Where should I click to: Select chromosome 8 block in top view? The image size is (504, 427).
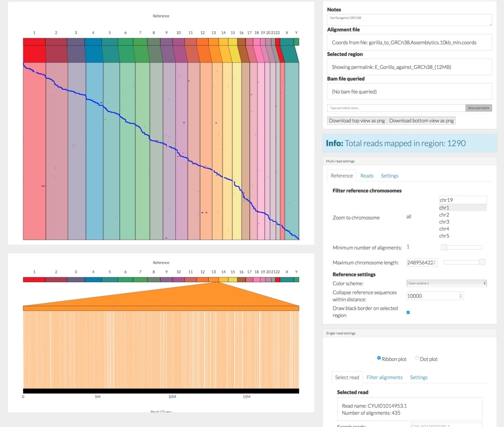pyautogui.click(x=154, y=42)
